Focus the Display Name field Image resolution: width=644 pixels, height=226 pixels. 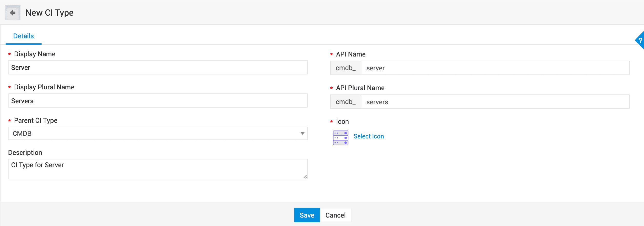point(158,68)
